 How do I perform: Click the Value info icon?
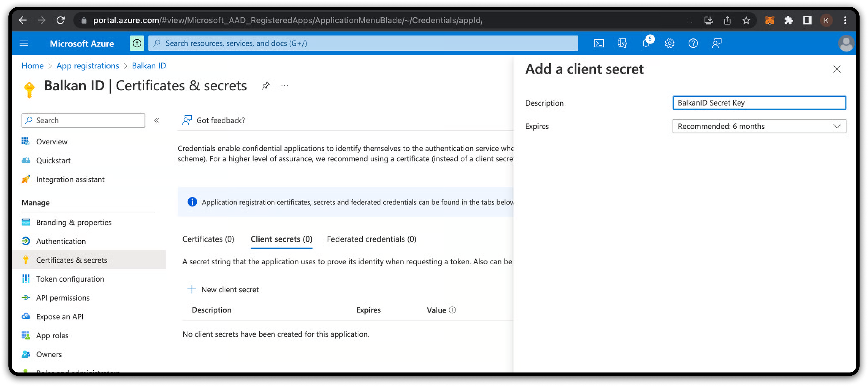coord(453,310)
